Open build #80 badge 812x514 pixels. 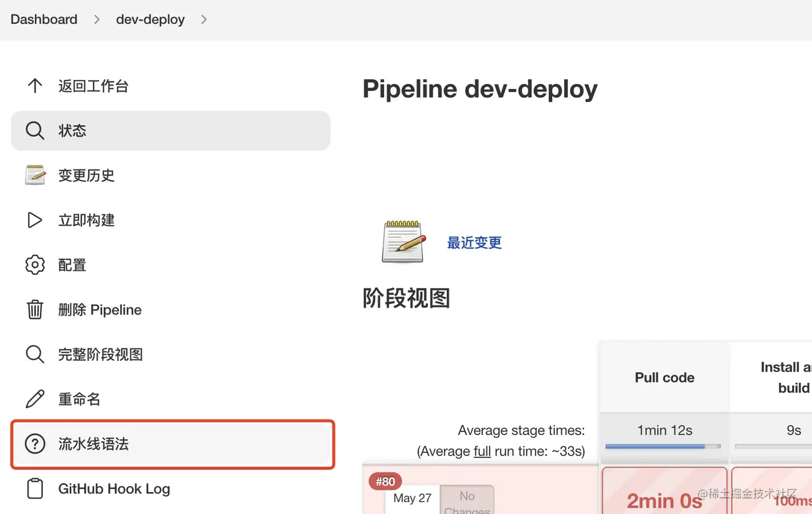pos(385,481)
